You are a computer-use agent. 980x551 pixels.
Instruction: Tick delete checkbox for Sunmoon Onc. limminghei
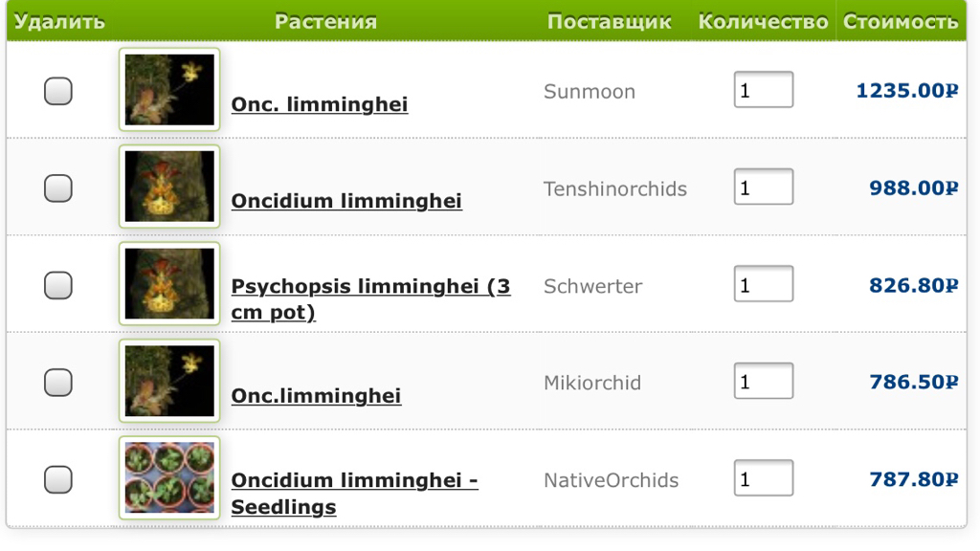58,91
